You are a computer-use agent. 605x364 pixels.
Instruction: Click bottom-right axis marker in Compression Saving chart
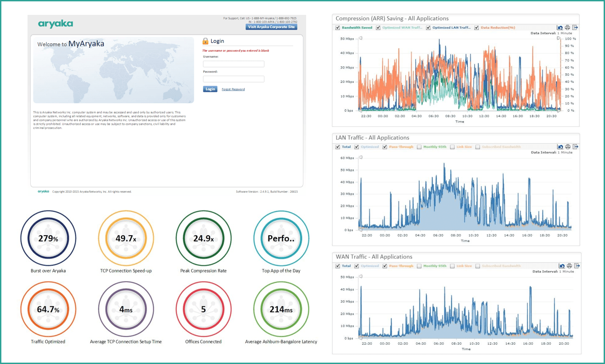tap(559, 110)
